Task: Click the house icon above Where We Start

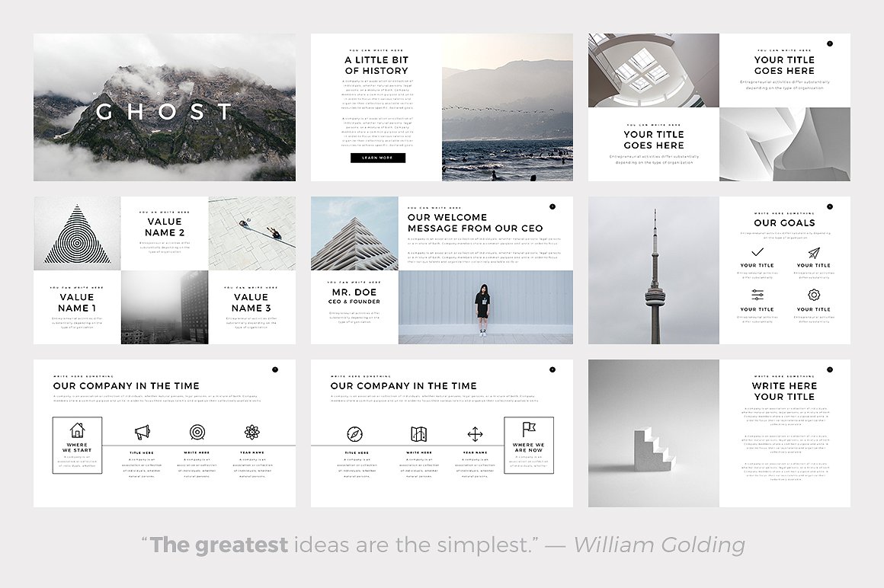Action: coord(77,430)
